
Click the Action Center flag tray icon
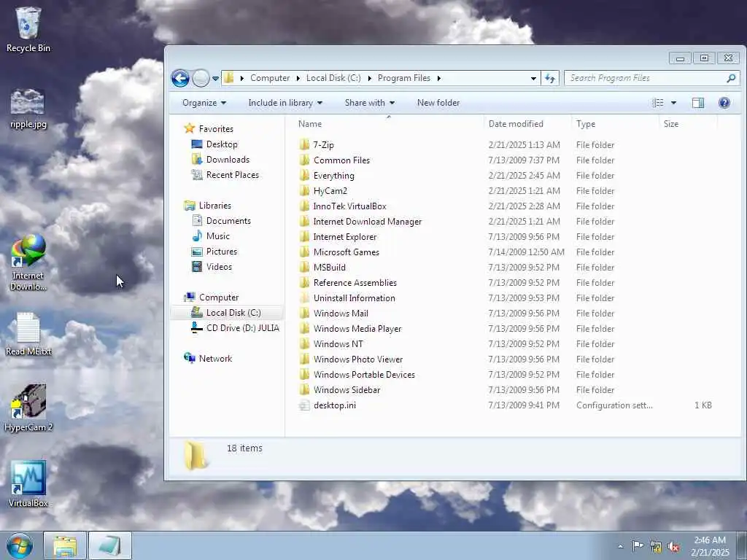(x=638, y=546)
